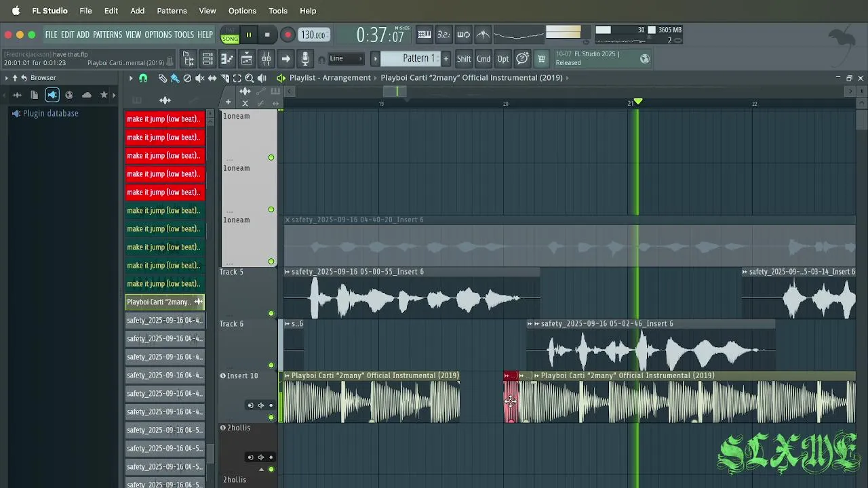Select the Slice tool in playlist toolbar
868x488 pixels.
(x=224, y=78)
